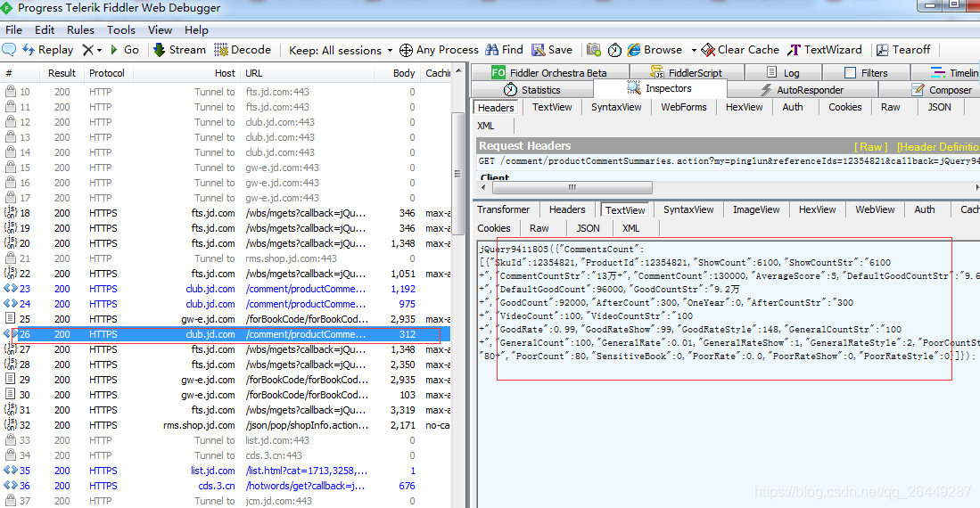Open the Header Definitions link
The height and width of the screenshot is (508, 980).
[937, 147]
